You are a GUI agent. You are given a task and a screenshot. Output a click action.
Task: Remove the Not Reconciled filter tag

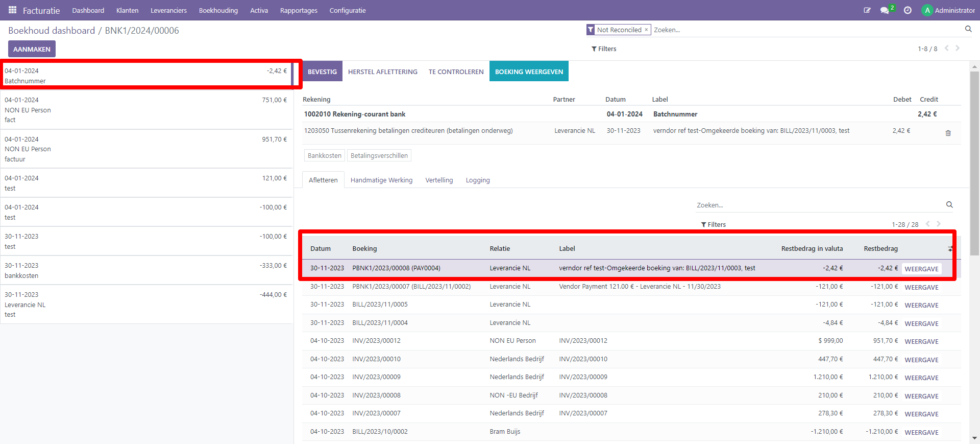pyautogui.click(x=646, y=30)
